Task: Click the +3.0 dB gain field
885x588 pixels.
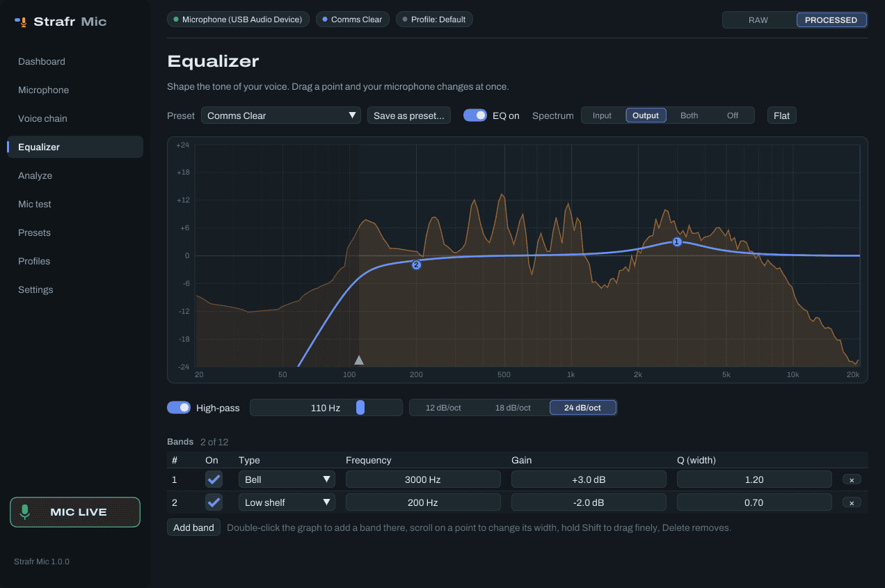Action: click(589, 479)
